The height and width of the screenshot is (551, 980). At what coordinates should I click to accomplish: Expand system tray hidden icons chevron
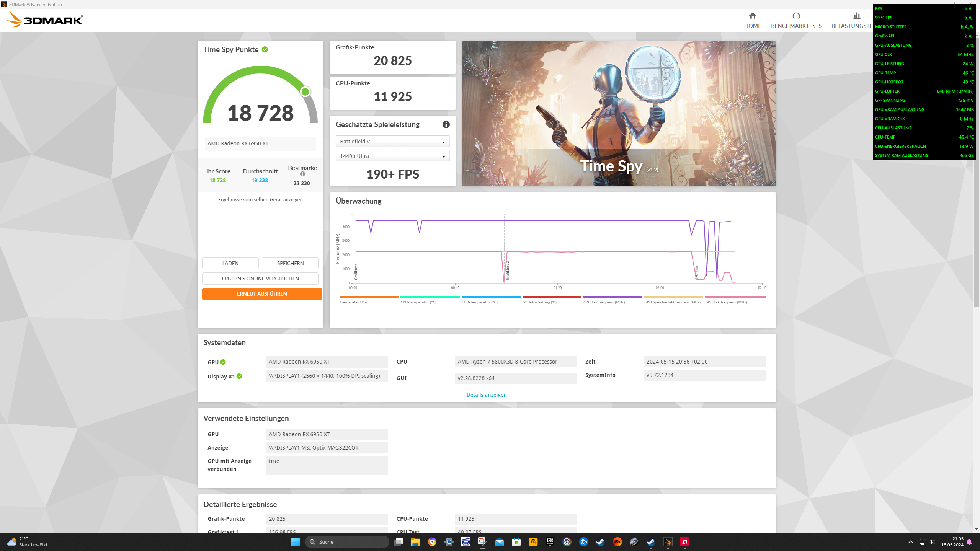pos(910,542)
